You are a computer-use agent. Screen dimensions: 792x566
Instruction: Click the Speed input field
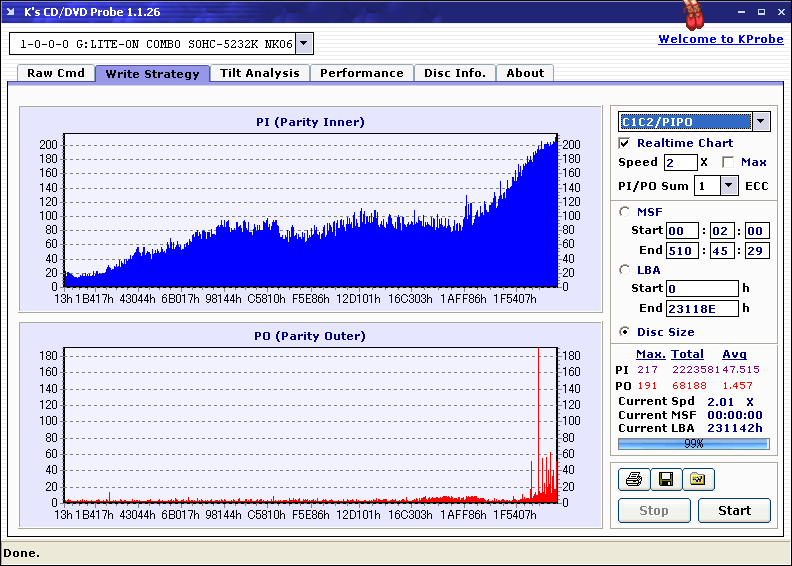[x=680, y=162]
